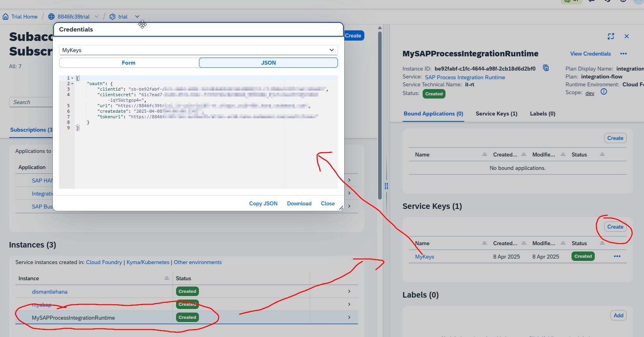644x337 pixels.
Task: Open the more actions menu beside View Credentials
Action: 624,54
